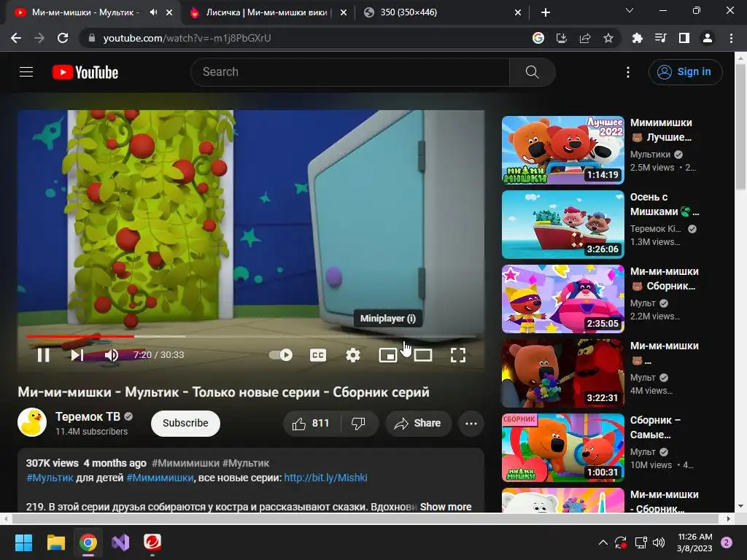Viewport: 747px width, 560px height.
Task: Open the clock showing 11:26 AM
Action: coord(694,542)
